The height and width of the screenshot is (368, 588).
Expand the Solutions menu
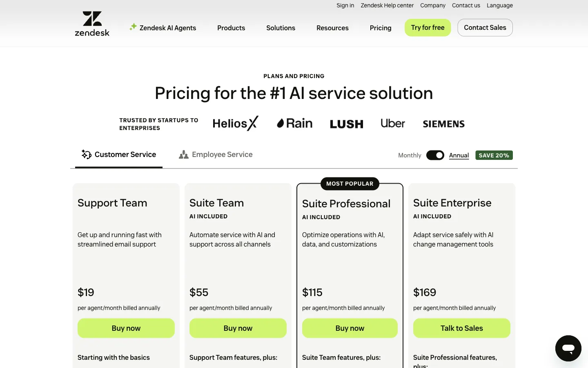pos(281,28)
